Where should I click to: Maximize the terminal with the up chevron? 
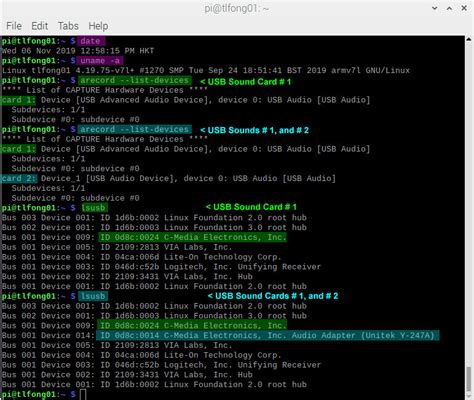(x=449, y=8)
